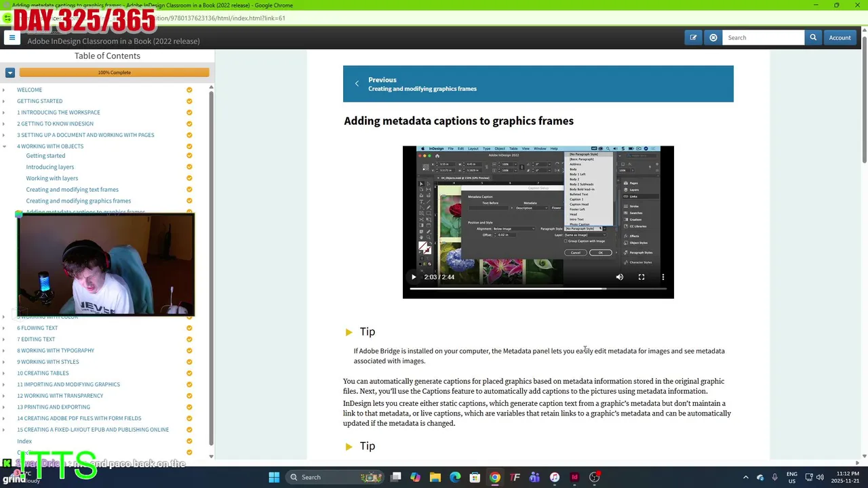The image size is (868, 488).
Task: Collapse chapter 4 WORKING WITH OBJECTS arrow
Action: (3, 146)
